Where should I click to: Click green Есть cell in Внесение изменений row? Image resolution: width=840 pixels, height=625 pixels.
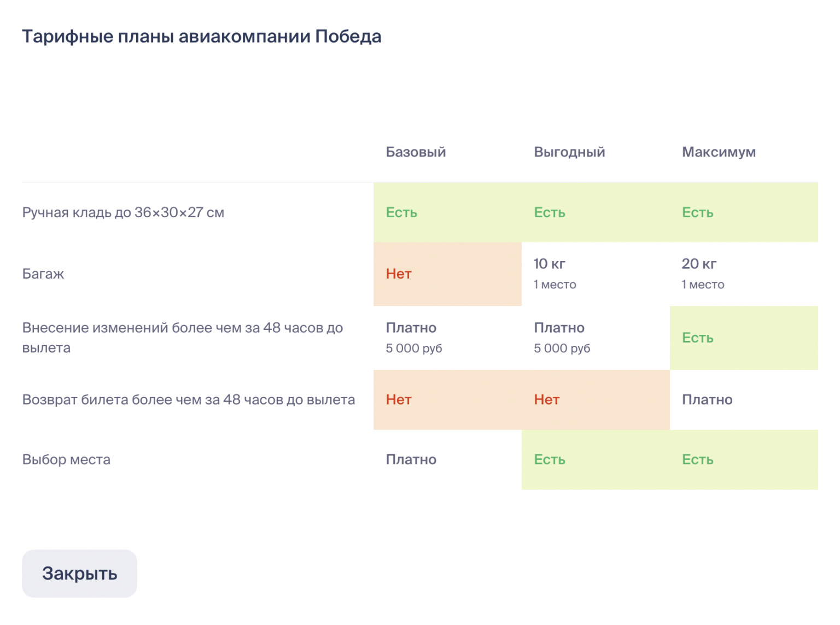click(x=698, y=338)
